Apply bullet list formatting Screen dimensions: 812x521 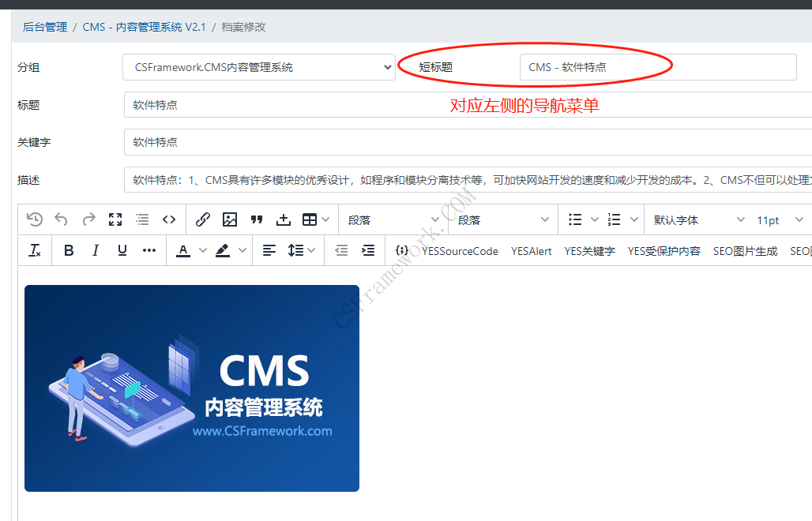pyautogui.click(x=575, y=219)
